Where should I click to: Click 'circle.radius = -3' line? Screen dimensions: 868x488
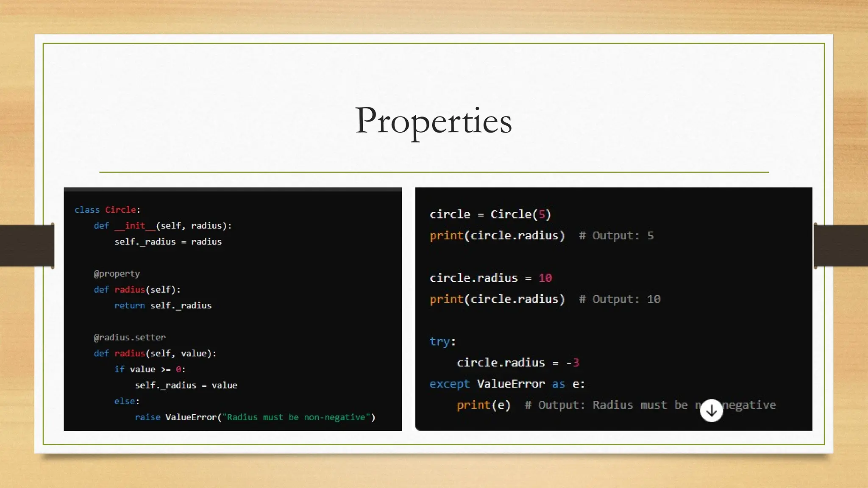517,363
